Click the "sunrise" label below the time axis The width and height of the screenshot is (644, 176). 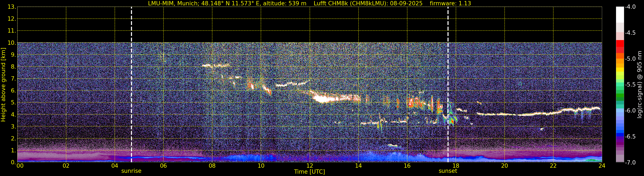click(x=131, y=171)
